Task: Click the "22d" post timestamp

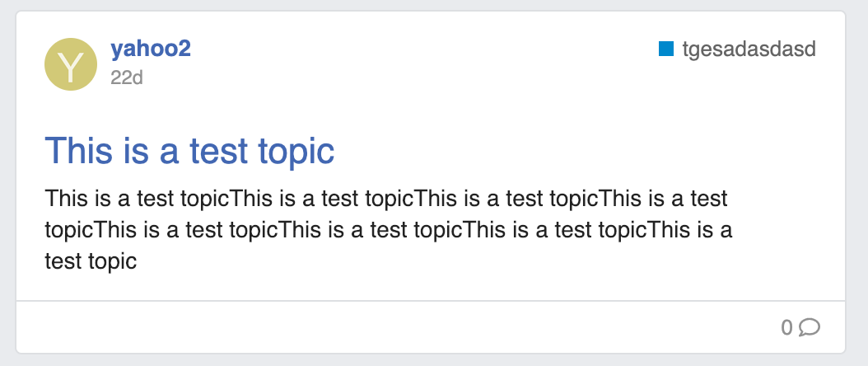Action: (127, 77)
